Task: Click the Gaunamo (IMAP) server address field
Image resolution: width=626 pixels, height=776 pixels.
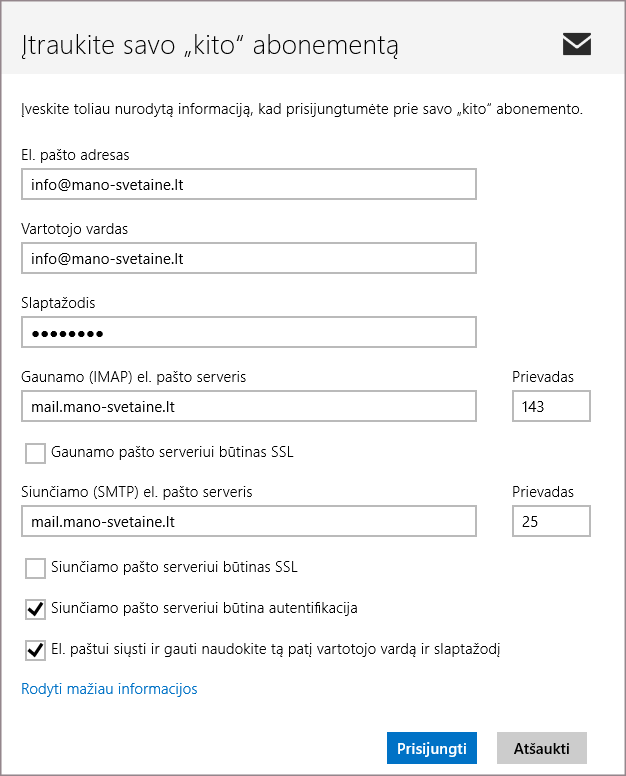Action: [248, 407]
